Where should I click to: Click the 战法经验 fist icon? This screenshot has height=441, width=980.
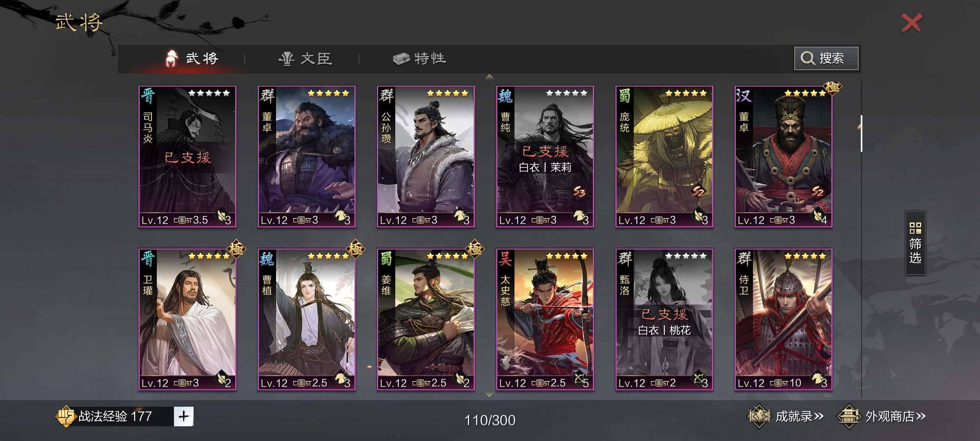point(65,416)
